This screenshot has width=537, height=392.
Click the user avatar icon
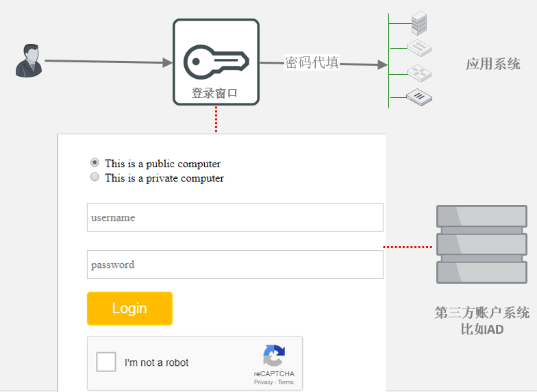tap(29, 60)
